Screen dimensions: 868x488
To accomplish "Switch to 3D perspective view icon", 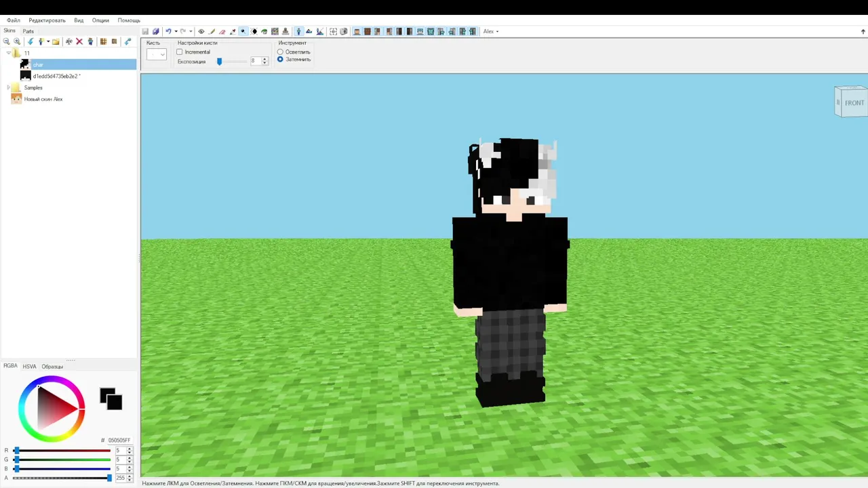I will (298, 31).
